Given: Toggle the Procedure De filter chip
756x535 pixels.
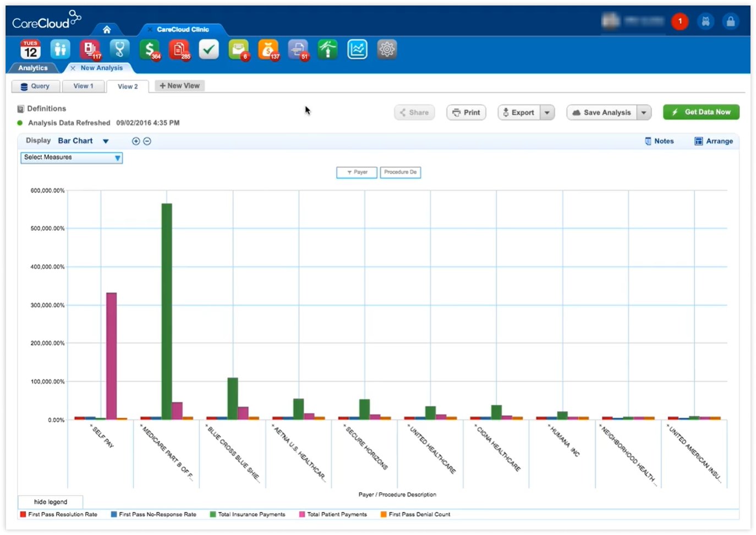Looking at the screenshot, I should [x=400, y=172].
